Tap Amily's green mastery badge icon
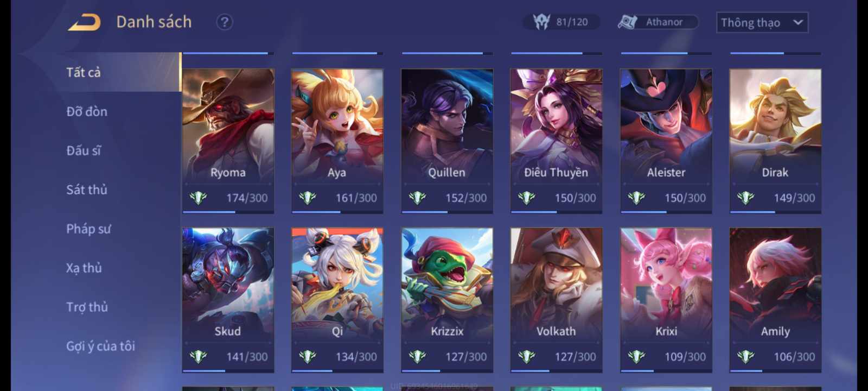 click(x=746, y=356)
